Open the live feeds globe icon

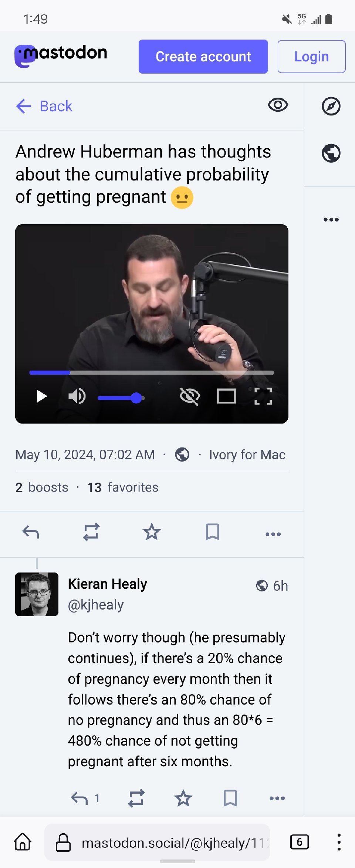click(x=331, y=153)
